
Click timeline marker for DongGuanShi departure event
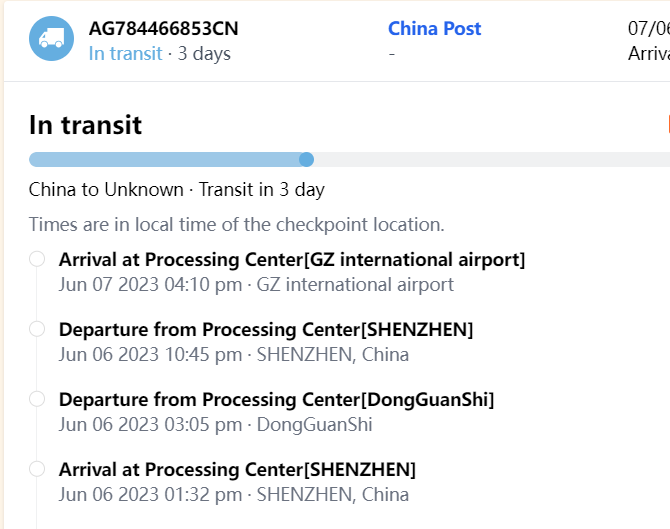point(37,399)
